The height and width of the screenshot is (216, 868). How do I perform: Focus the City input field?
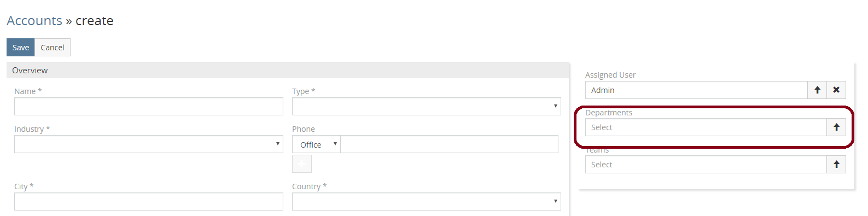pos(149,202)
